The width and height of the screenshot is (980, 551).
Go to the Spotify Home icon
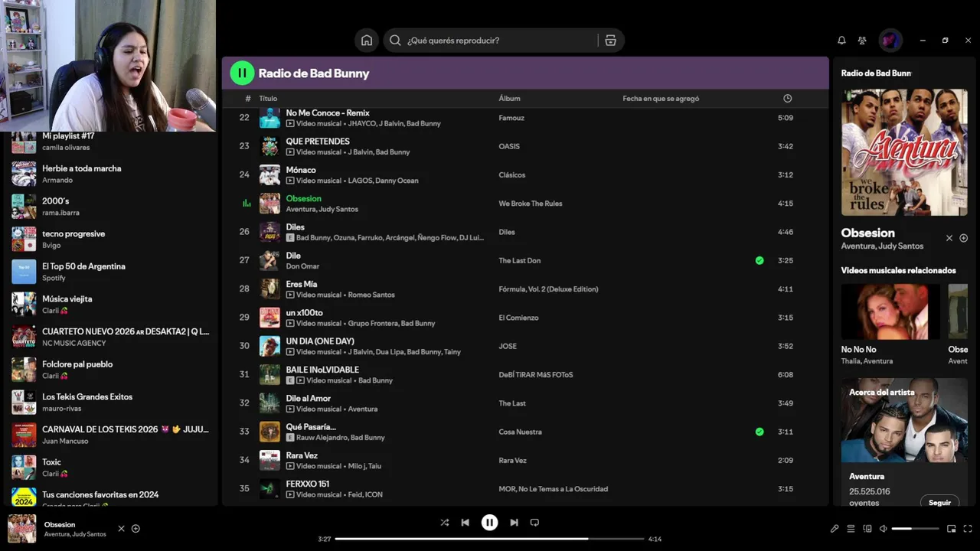click(x=367, y=41)
